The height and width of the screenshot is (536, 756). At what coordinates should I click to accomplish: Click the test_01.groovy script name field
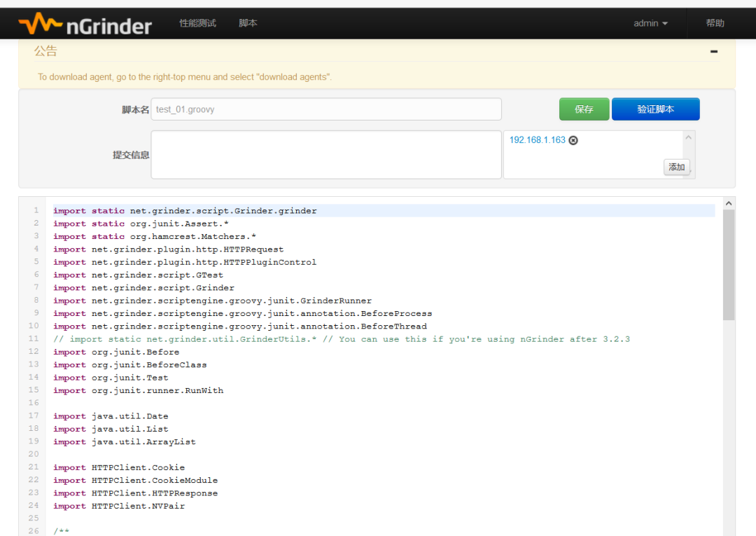[326, 109]
